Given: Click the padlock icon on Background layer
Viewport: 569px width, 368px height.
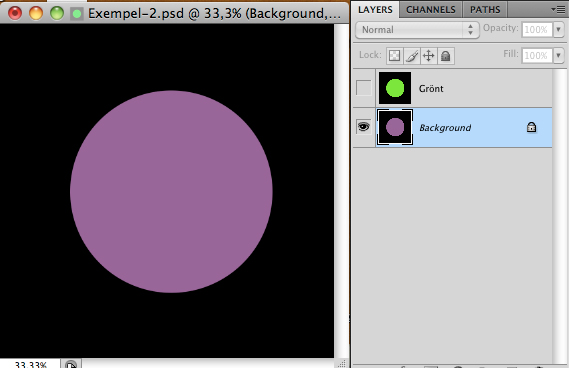Looking at the screenshot, I should 531,127.
